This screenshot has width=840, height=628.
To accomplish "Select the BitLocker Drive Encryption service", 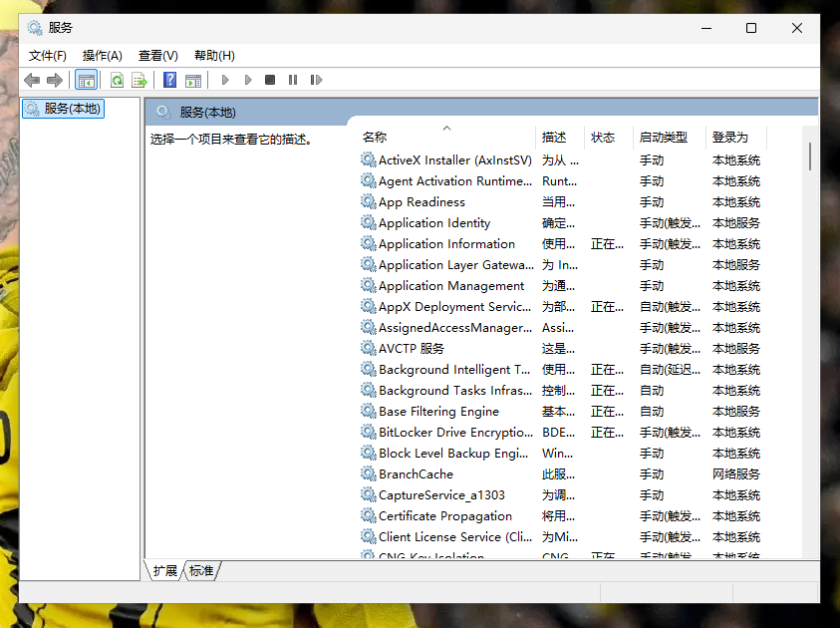I will point(563,432).
